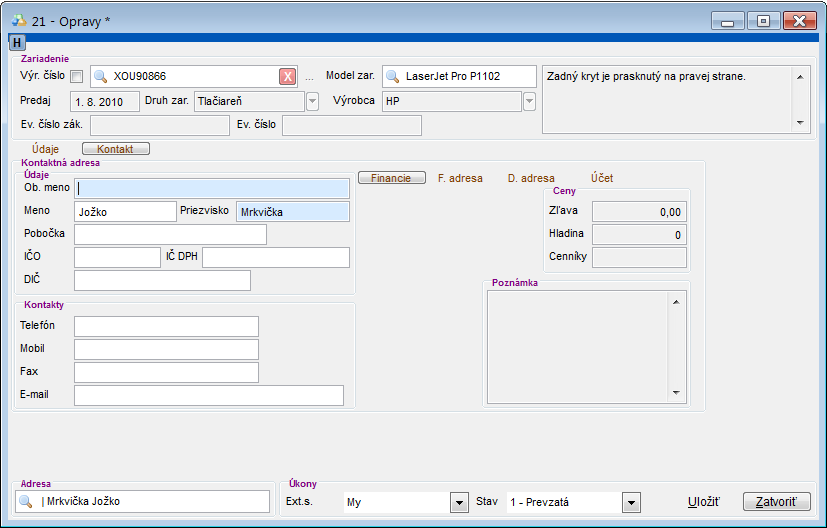Open the Stav status dropdown

pos(631,502)
